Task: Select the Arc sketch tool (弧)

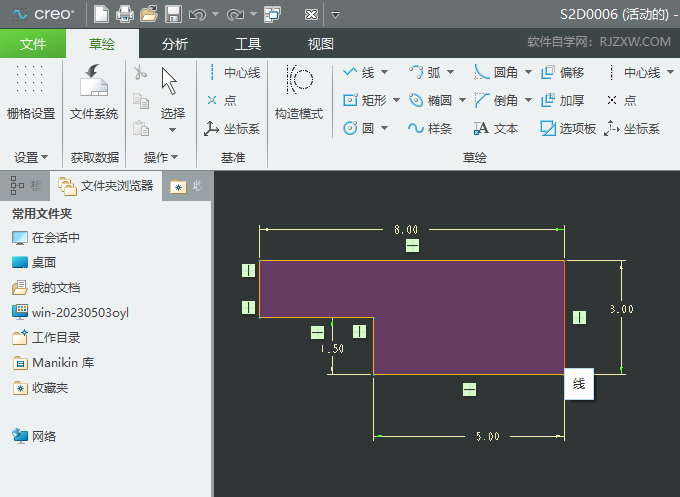Action: [425, 72]
